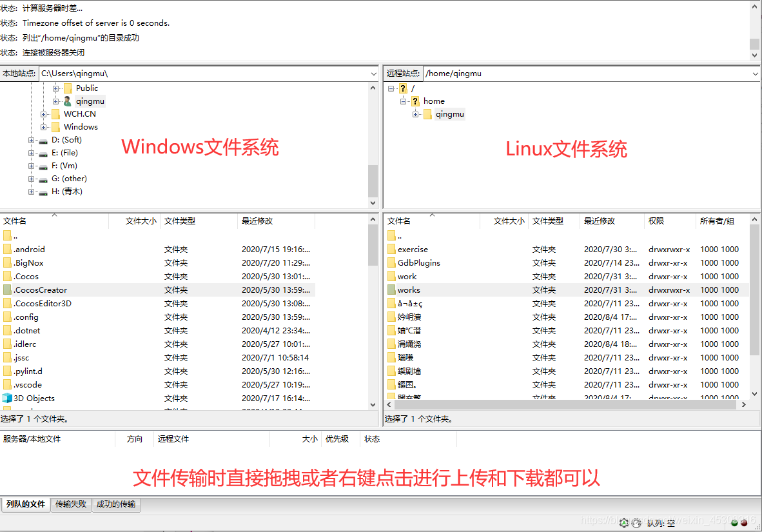Screen dimensions: 762x532
Task: Select the remote 妗岄潰 folder row
Action: click(565, 317)
